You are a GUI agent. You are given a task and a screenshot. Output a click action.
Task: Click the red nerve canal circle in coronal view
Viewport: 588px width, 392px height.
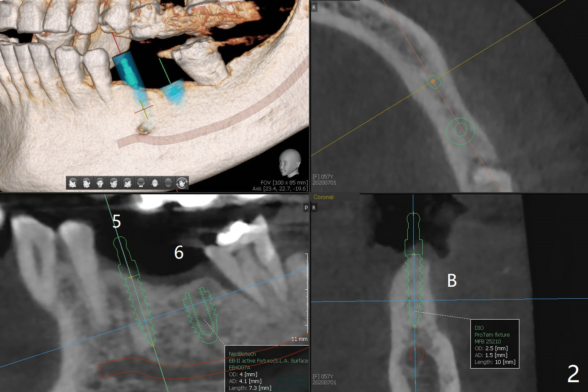(416, 354)
